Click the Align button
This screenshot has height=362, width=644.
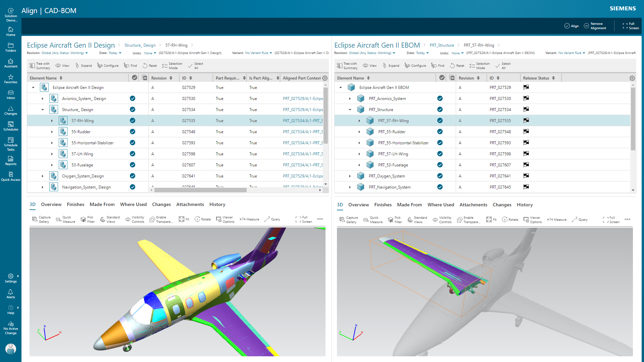click(572, 26)
